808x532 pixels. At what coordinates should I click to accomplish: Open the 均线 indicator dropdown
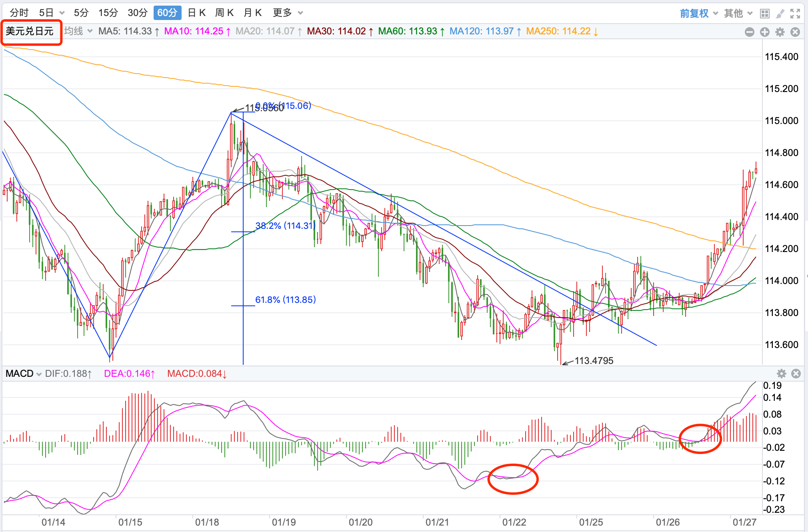(x=78, y=31)
